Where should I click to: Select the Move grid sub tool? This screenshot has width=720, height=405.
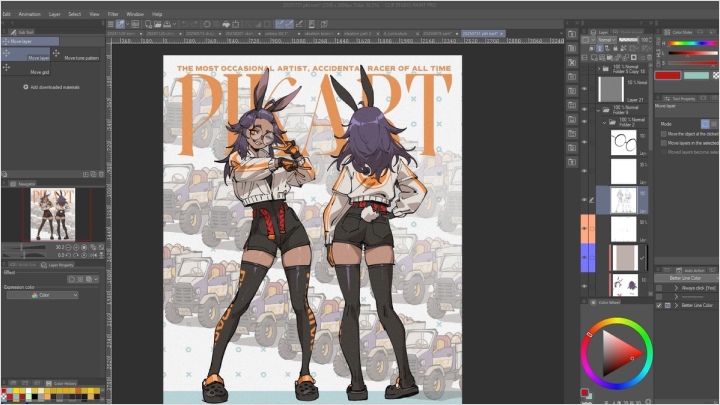[26, 69]
